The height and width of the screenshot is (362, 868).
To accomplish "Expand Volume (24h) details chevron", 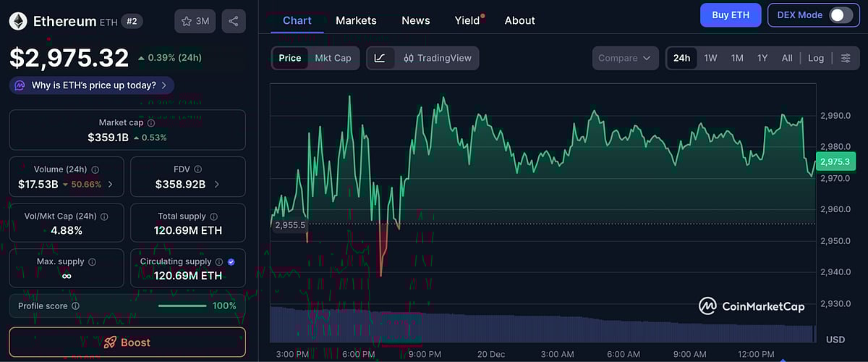I will 111,185.
